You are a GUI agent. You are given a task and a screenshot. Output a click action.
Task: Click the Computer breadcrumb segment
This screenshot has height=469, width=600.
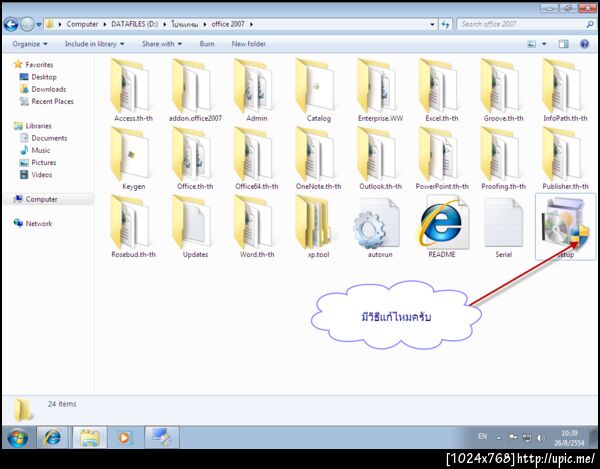82,24
